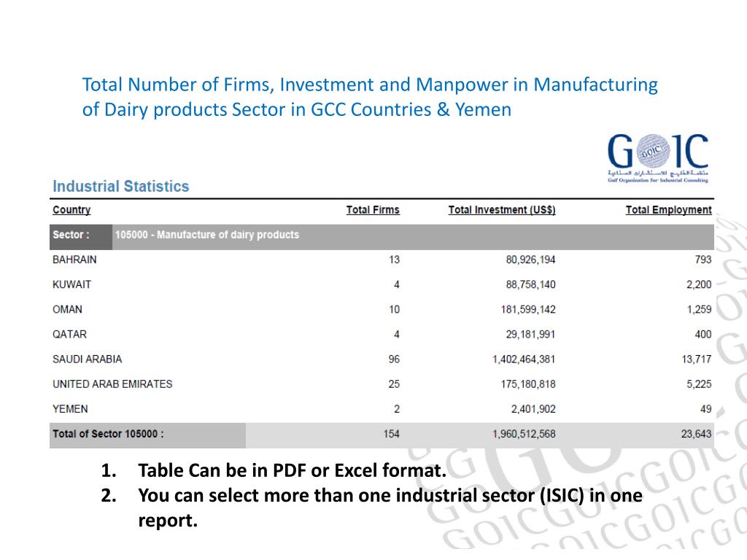
Task: Click the Country column header
Action: (x=71, y=210)
